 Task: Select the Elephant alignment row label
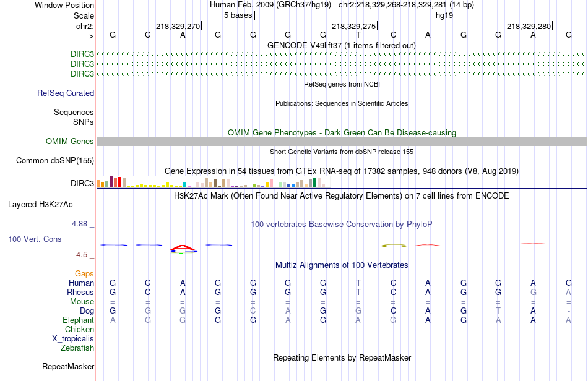click(x=78, y=320)
